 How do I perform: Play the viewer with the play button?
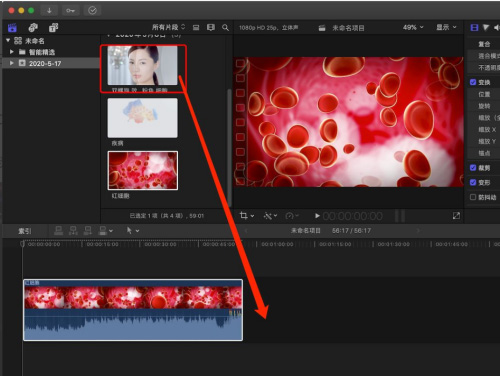coord(317,216)
